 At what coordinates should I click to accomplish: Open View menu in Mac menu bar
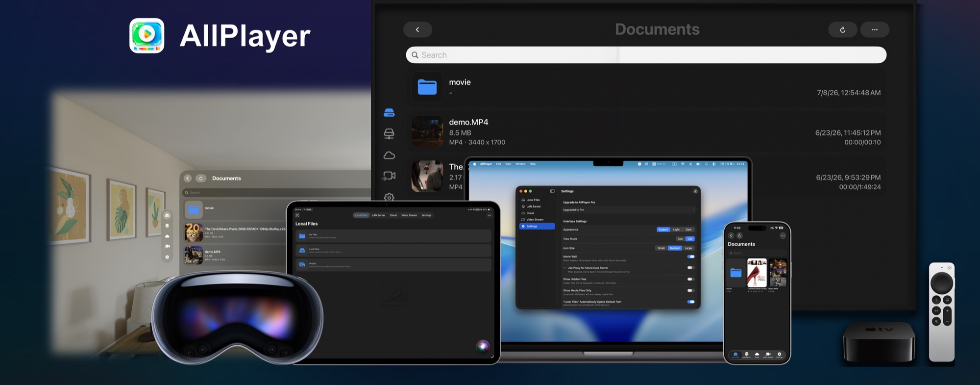508,164
